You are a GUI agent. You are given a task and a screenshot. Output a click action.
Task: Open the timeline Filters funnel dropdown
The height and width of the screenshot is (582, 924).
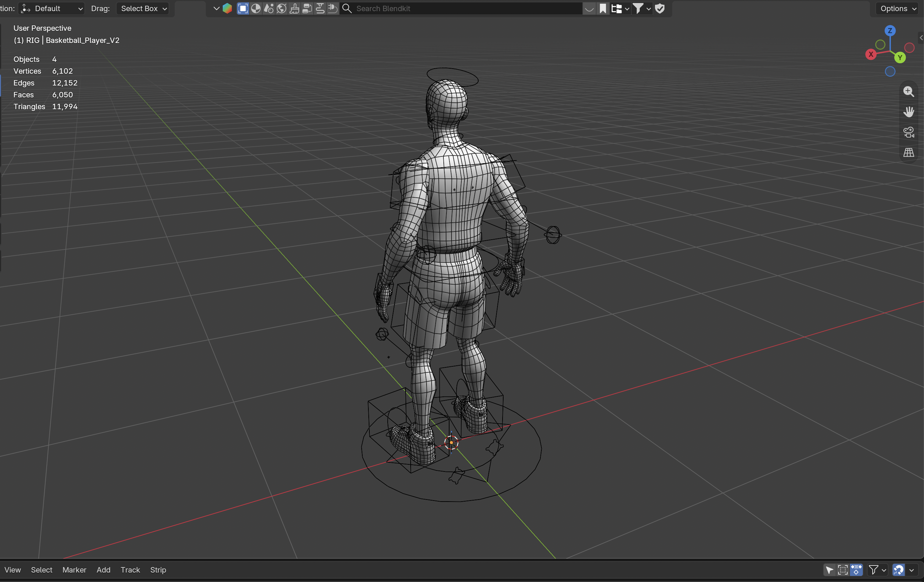coord(877,570)
